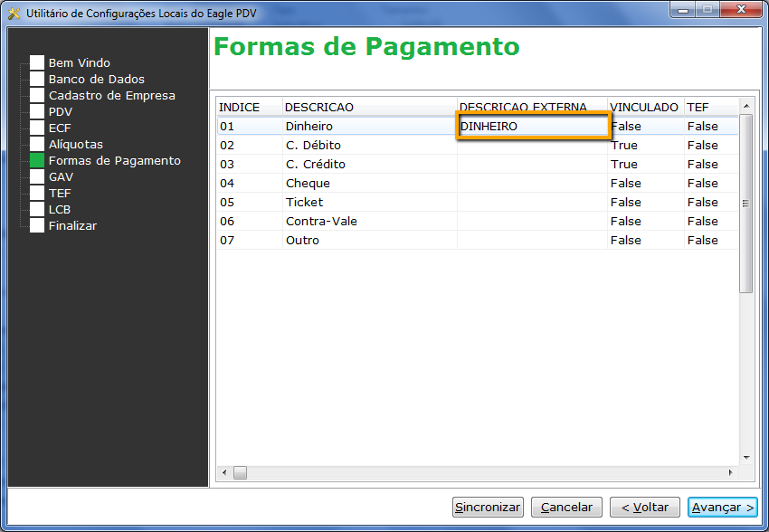The image size is (769, 532).
Task: Click the horizontal scrollbar right arrow
Action: (x=731, y=472)
